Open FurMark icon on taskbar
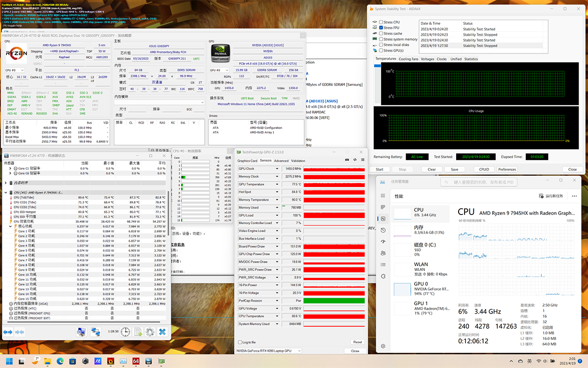Screen dimensions: 588x368 pos(111,361)
